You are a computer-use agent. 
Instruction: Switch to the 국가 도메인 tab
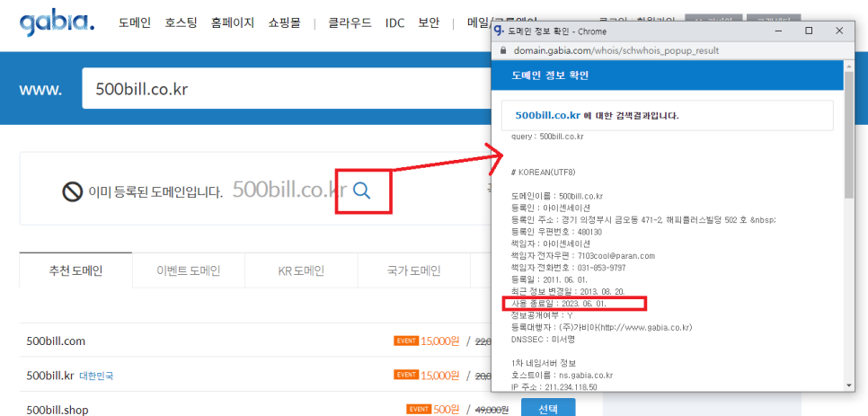(x=414, y=270)
